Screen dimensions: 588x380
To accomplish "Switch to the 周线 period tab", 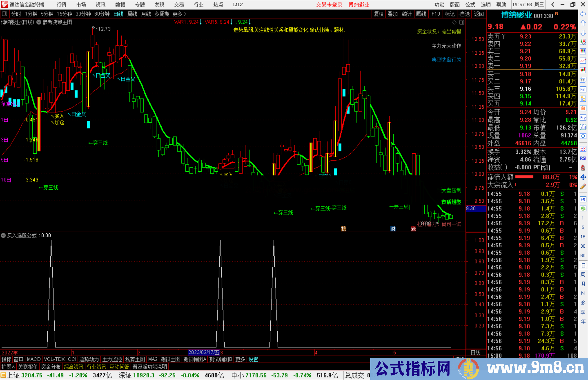I will [x=132, y=14].
